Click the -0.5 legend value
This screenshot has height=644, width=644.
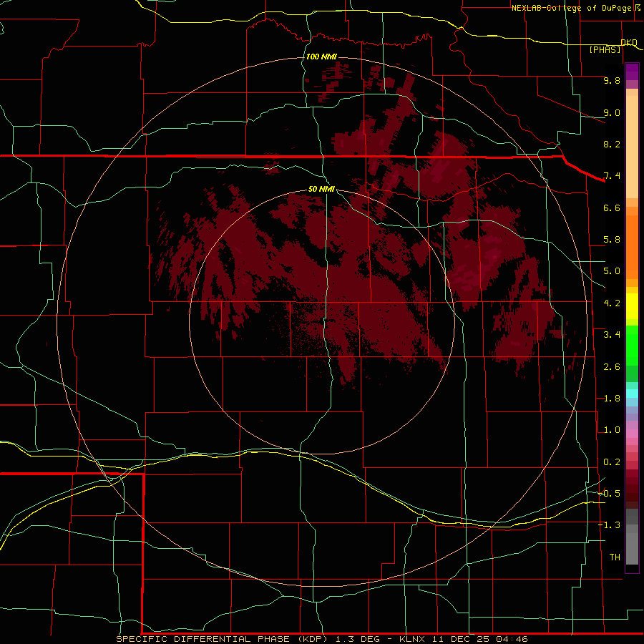[x=610, y=493]
